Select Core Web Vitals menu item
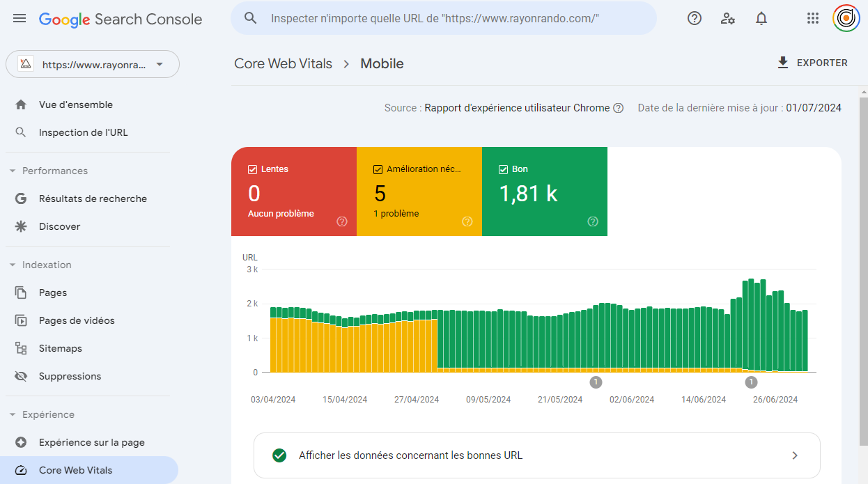Viewport: 868px width, 484px height. tap(89, 470)
